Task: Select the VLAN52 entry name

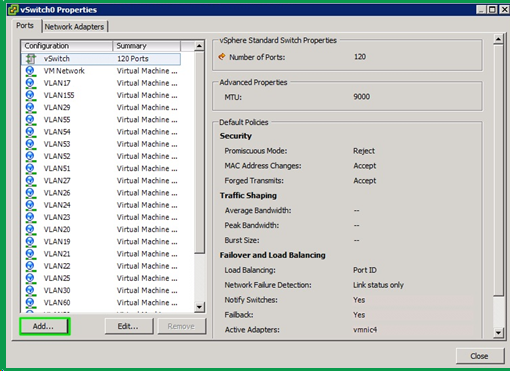Action: point(57,156)
